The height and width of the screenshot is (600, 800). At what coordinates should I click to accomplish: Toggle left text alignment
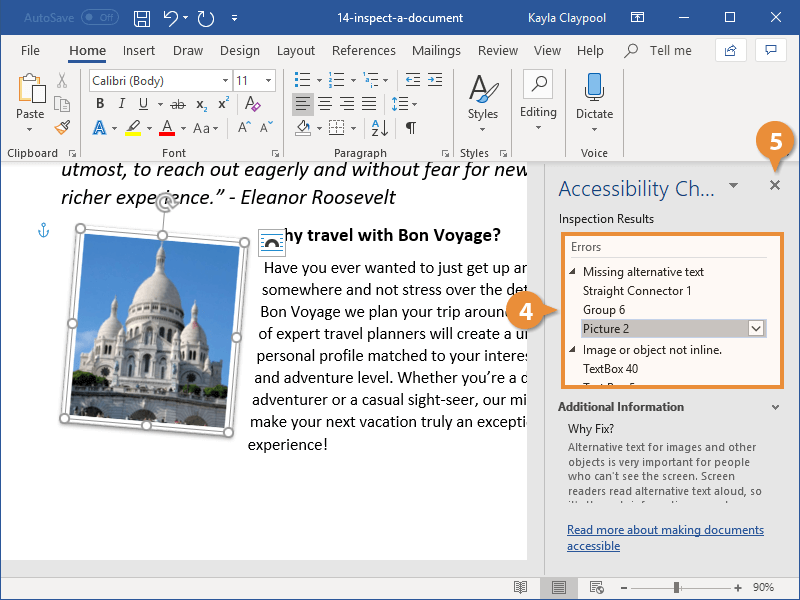[x=302, y=104]
